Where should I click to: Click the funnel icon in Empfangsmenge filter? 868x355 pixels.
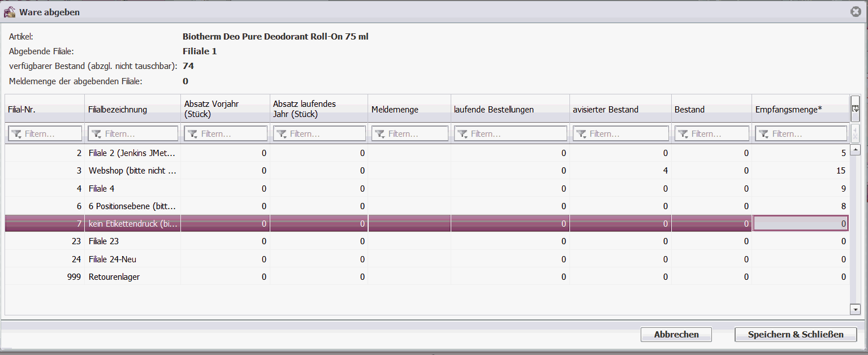(x=764, y=134)
